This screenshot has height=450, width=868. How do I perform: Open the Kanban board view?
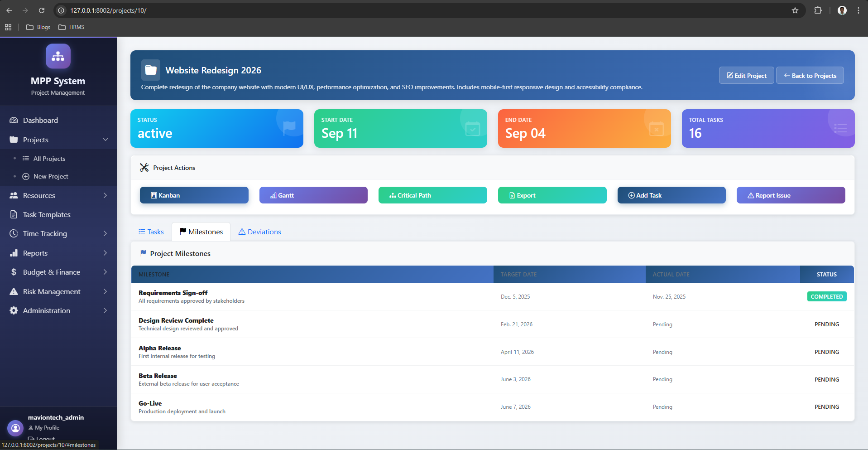[194, 195]
